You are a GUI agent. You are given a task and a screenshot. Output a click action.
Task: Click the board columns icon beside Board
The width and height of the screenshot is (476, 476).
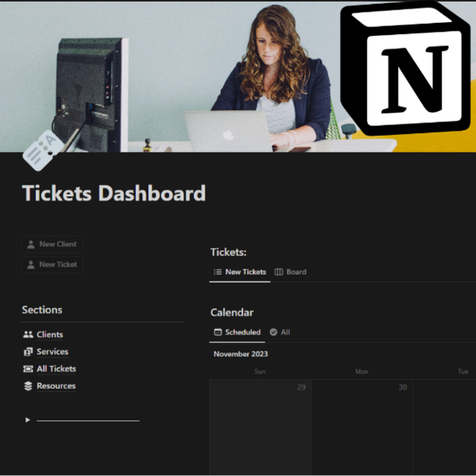[x=278, y=272]
